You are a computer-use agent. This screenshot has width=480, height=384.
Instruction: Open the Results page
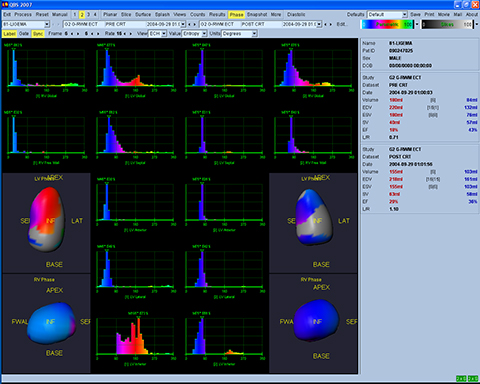click(x=217, y=15)
